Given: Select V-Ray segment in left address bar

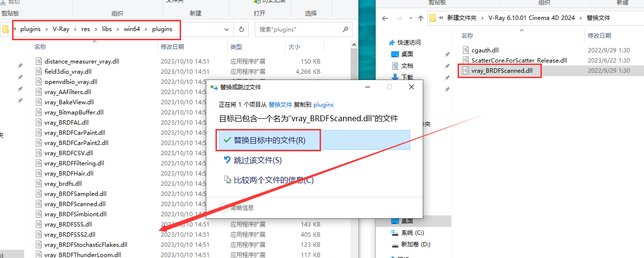Looking at the screenshot, I should [61, 29].
